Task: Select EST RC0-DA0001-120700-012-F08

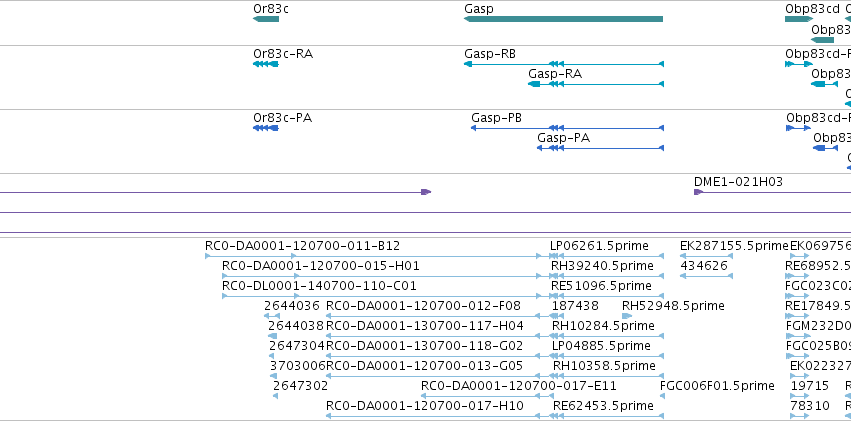Action: [x=423, y=306]
